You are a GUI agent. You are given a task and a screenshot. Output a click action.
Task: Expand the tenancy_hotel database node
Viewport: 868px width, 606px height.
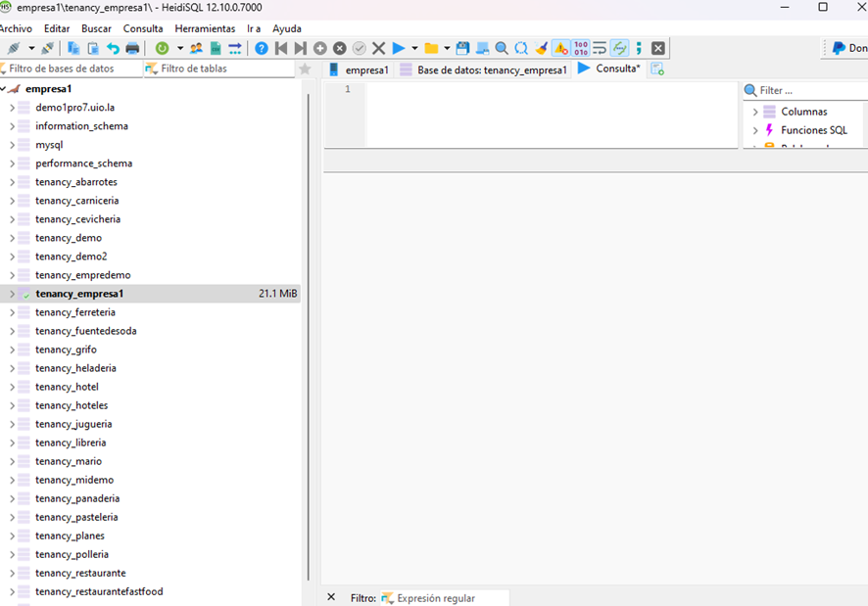(x=12, y=387)
